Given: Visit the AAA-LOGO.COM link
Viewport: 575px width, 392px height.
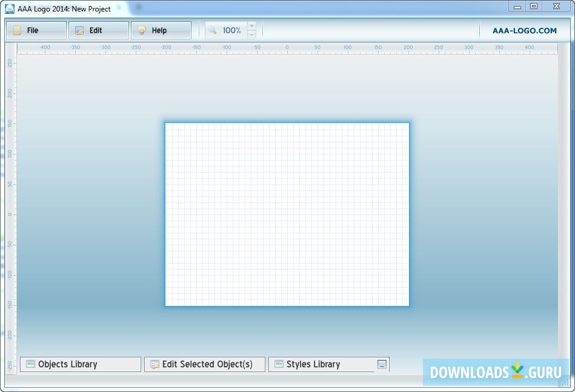Looking at the screenshot, I should pyautogui.click(x=524, y=31).
